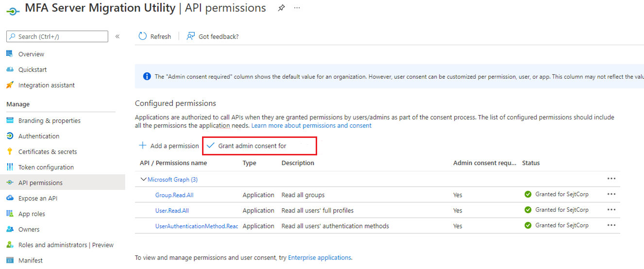Image resolution: width=644 pixels, height=269 pixels.
Task: Open the Enterprise applications link
Action: click(x=320, y=258)
